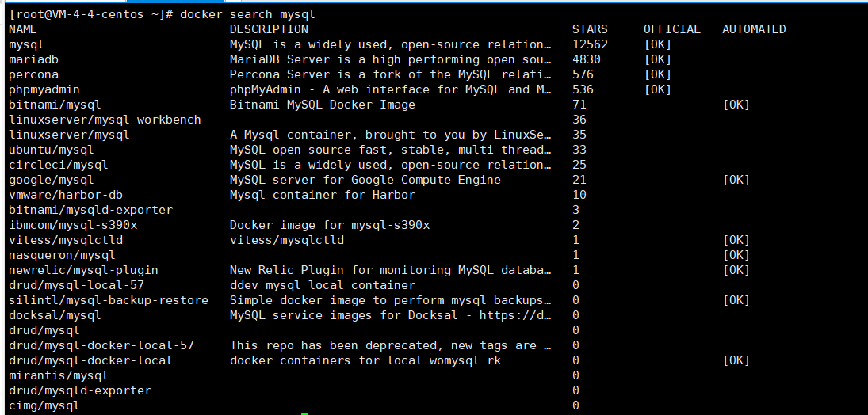Screen dimensions: 868x415
Task: Click the OFFICIAL column header
Action: coord(671,29)
